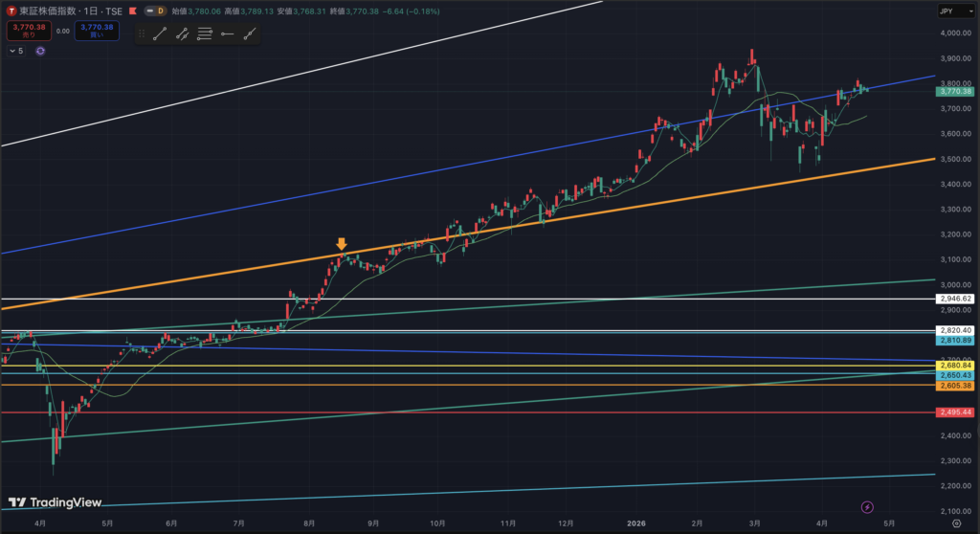
Task: Click the 2,946.62 white price level label
Action: coord(955,300)
